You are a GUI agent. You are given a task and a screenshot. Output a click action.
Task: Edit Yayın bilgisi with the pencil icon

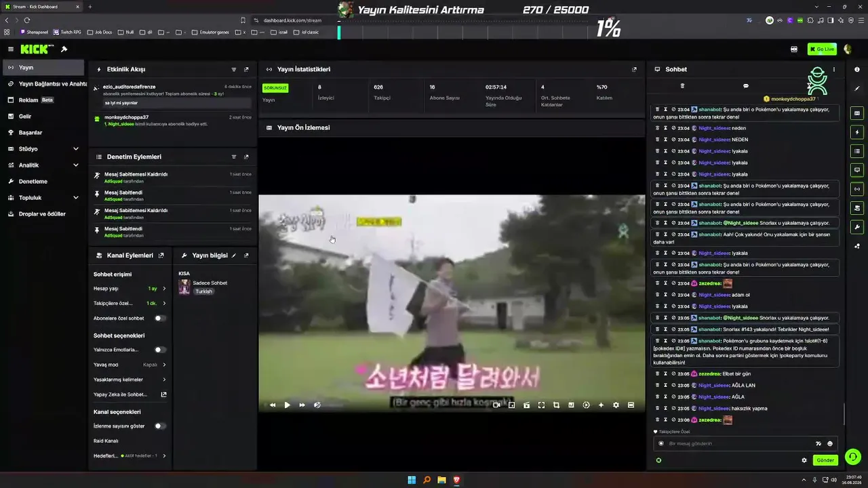click(234, 256)
